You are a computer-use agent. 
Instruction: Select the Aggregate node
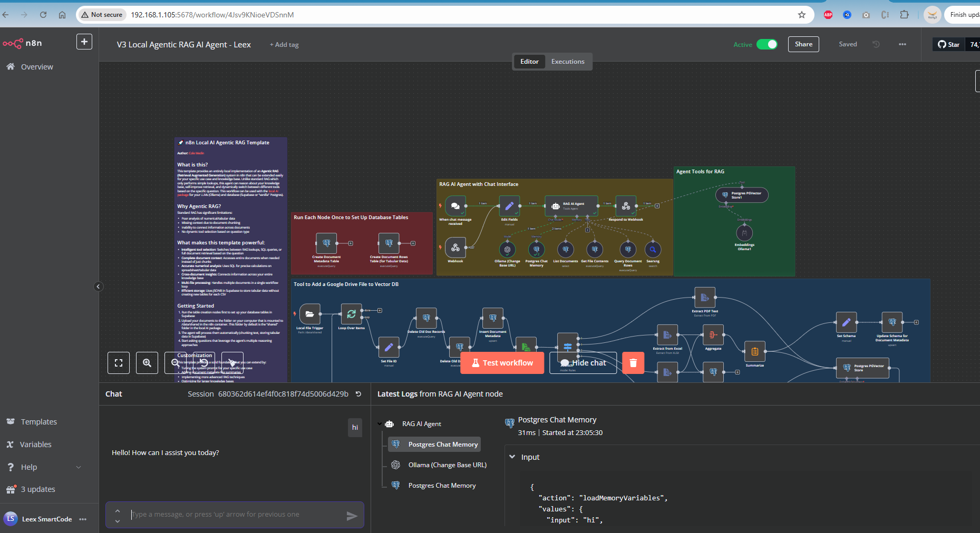[713, 335]
